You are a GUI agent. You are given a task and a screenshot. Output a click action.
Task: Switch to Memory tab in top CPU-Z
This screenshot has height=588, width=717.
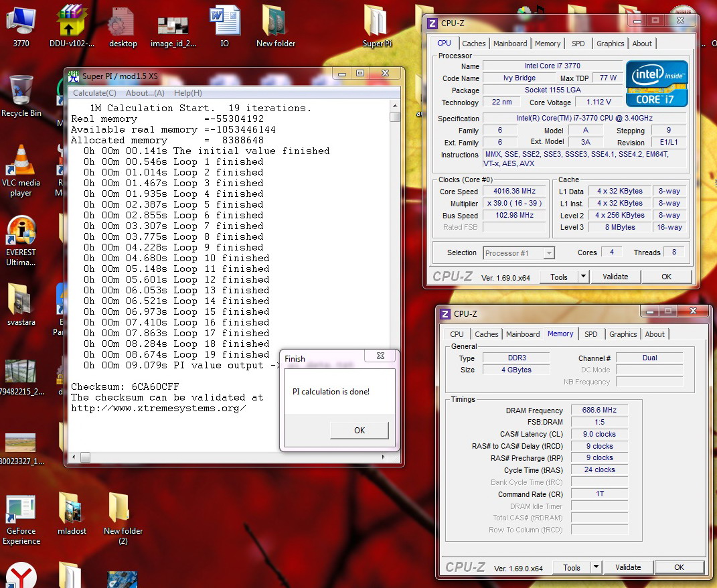[548, 44]
